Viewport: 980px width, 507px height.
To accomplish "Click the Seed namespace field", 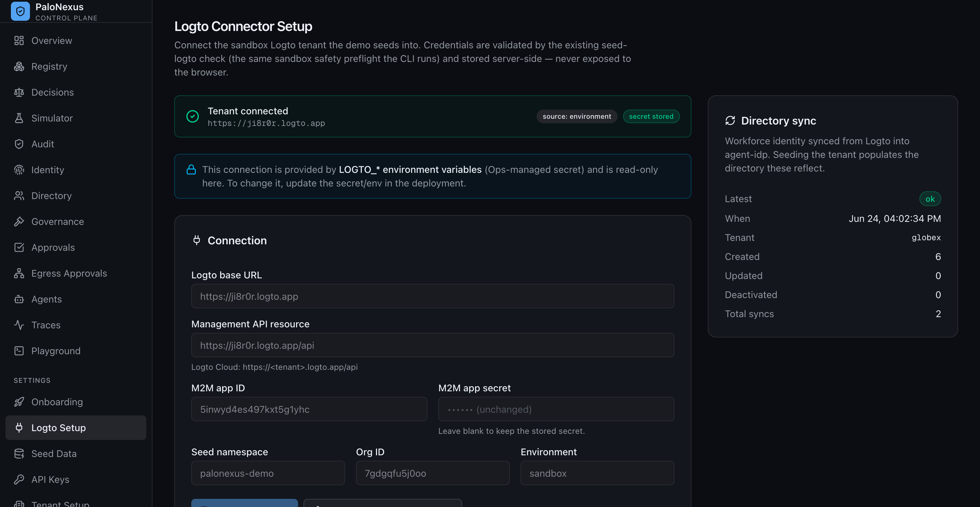I will click(268, 473).
